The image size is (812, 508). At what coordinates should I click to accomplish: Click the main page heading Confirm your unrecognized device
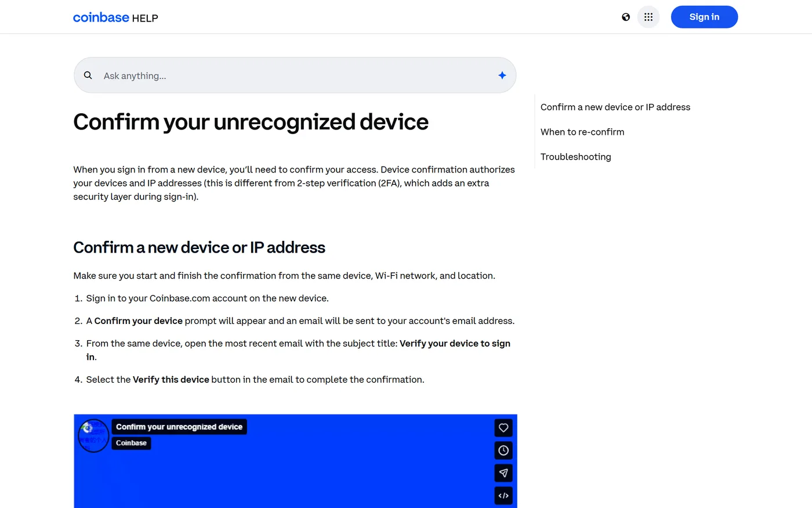[251, 122]
